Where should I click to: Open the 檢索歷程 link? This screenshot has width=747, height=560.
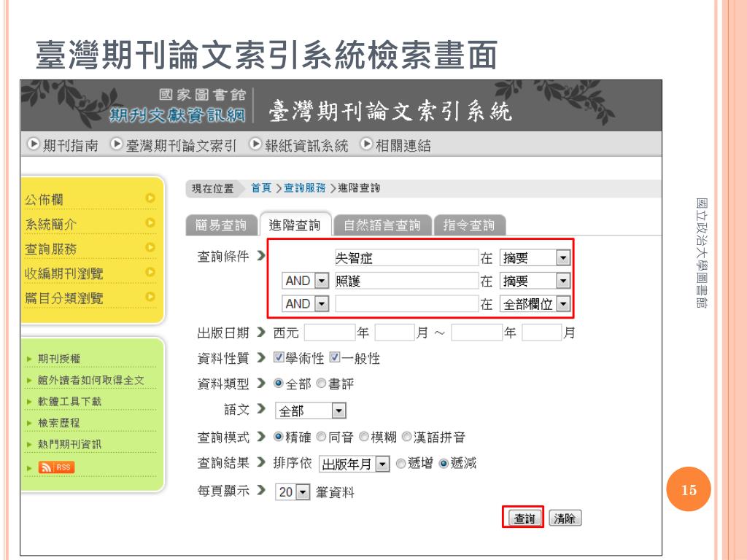[59, 423]
